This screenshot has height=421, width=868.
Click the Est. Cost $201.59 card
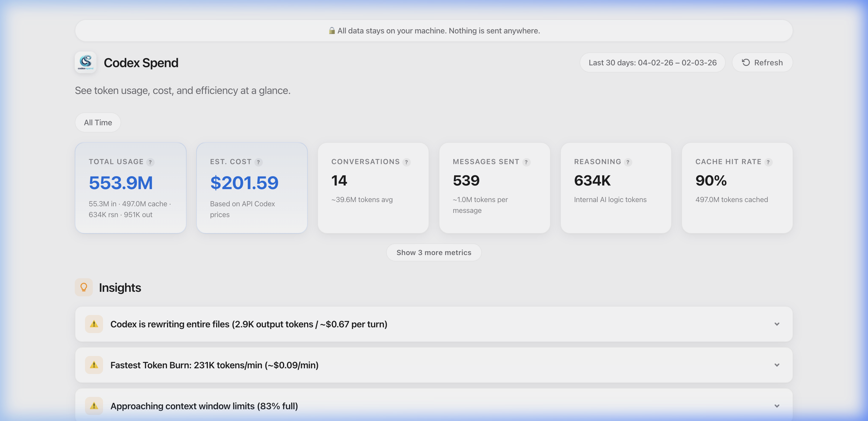point(252,188)
